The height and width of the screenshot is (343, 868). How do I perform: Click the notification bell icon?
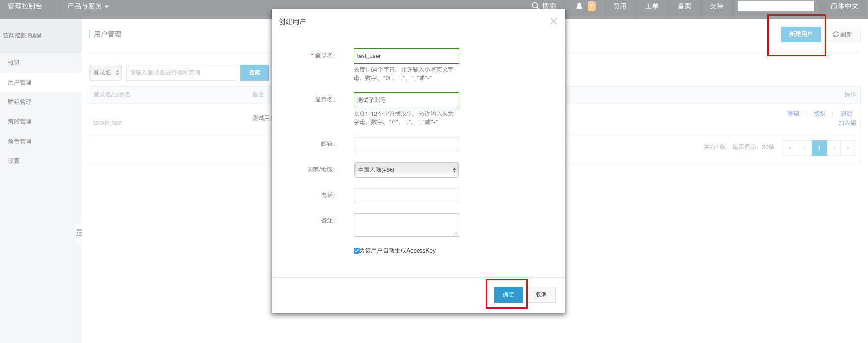click(x=579, y=6)
